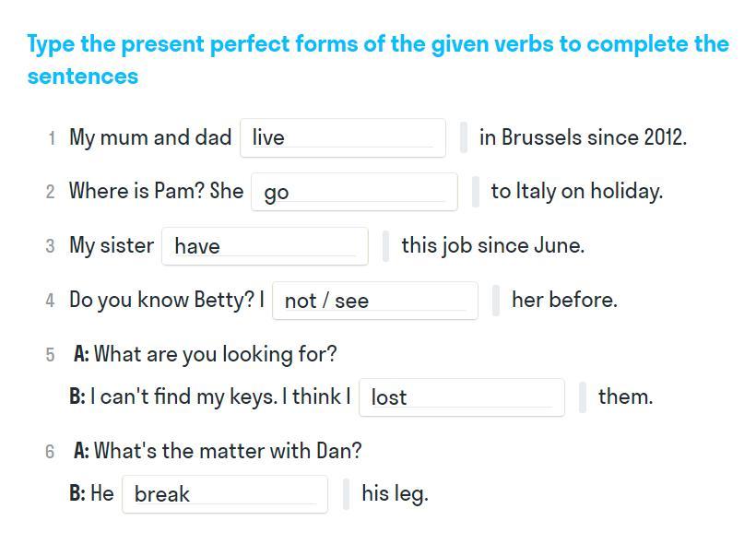The width and height of the screenshot is (756, 556).
Task: Click the text 'this job since June.'
Action: click(492, 245)
